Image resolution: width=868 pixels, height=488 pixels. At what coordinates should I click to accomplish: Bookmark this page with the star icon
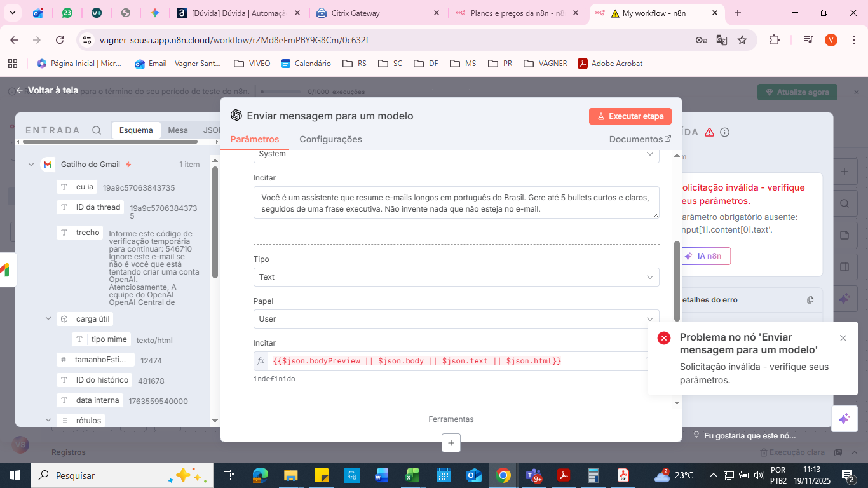742,40
